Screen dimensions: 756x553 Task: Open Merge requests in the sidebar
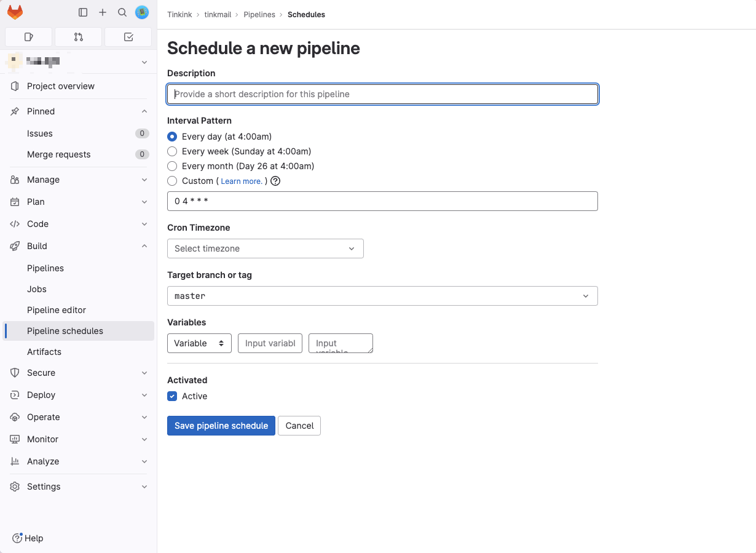79,154
